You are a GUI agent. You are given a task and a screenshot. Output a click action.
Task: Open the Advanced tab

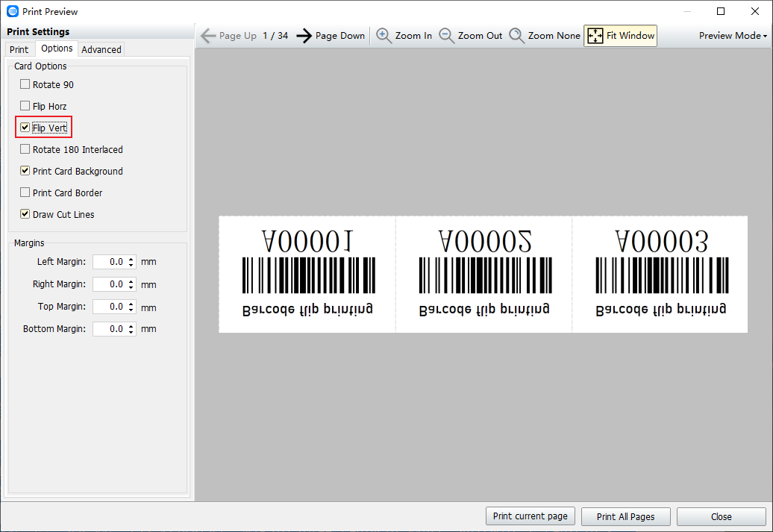pos(101,49)
